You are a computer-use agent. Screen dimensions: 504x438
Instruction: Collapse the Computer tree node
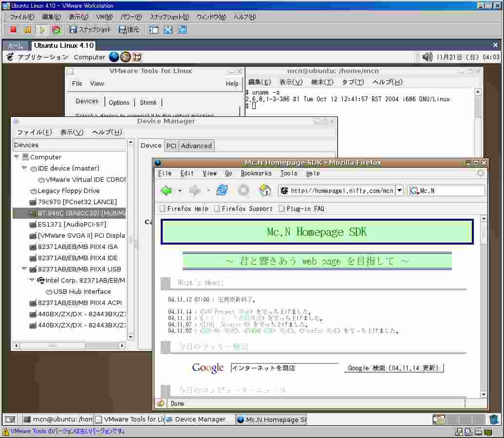(x=17, y=157)
